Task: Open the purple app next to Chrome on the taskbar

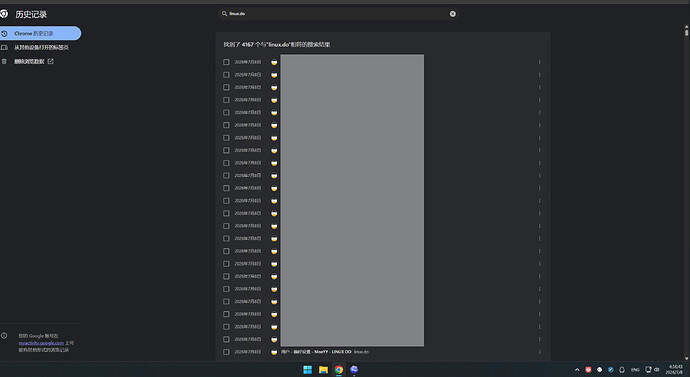Action: [x=354, y=370]
